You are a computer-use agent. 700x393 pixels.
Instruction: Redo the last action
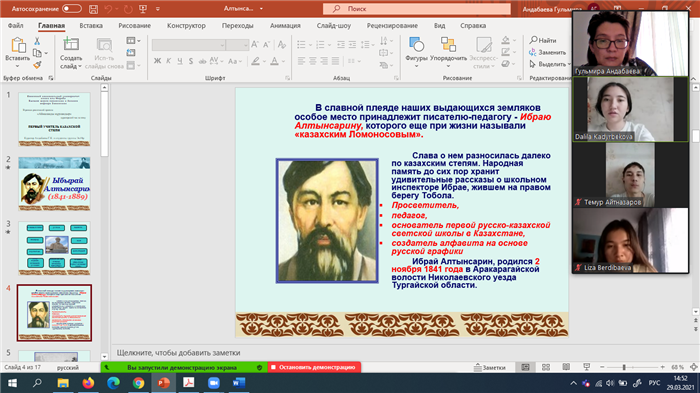128,8
